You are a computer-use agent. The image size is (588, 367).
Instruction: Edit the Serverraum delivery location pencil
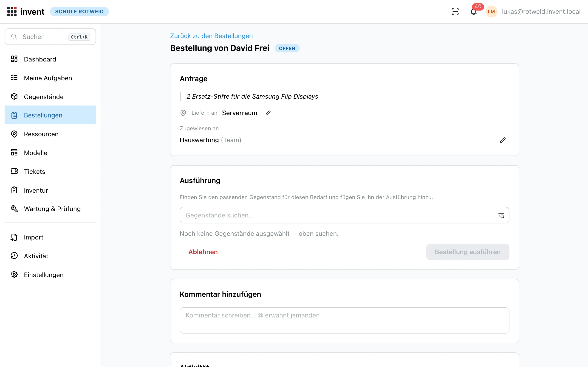(x=268, y=113)
